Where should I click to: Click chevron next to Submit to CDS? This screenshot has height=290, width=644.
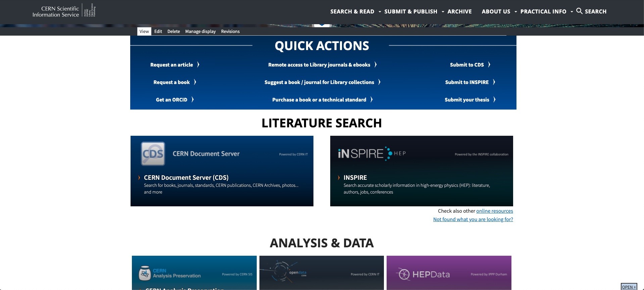pyautogui.click(x=489, y=65)
